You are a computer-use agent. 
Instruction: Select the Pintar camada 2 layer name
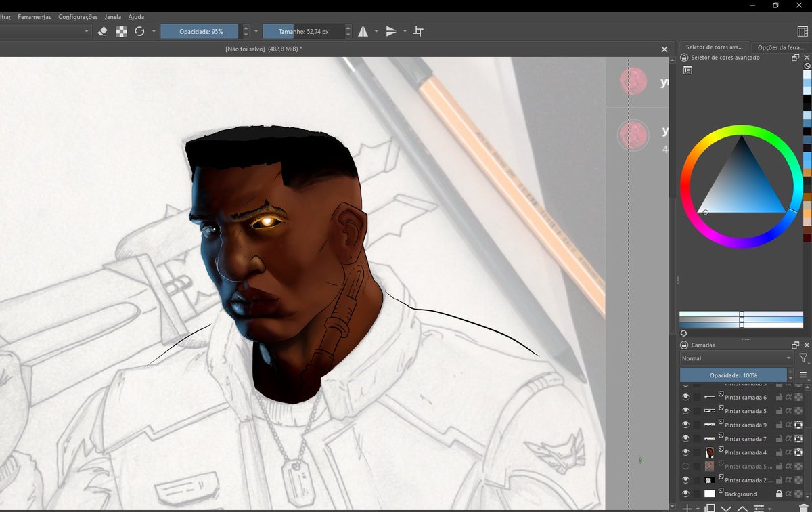(748, 480)
